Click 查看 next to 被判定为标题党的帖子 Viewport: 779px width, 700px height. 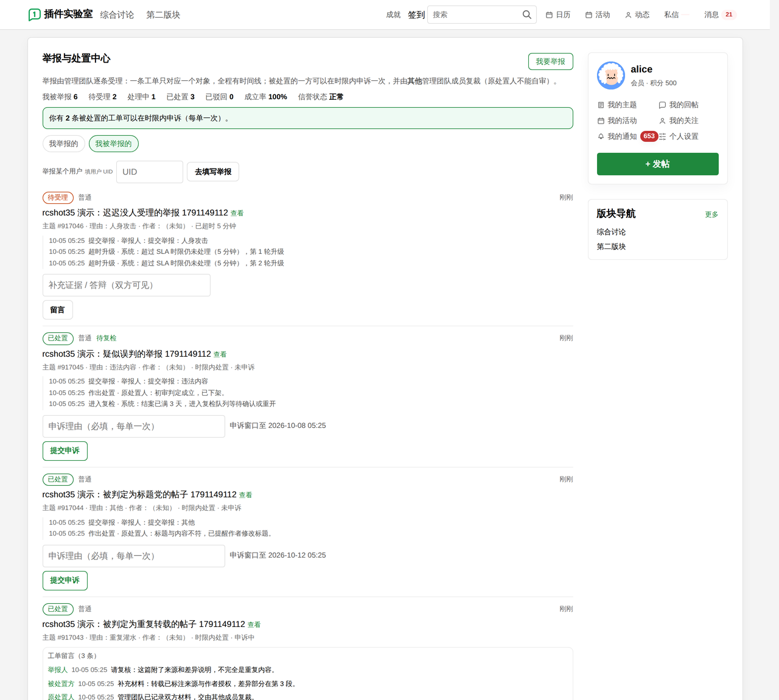(246, 495)
